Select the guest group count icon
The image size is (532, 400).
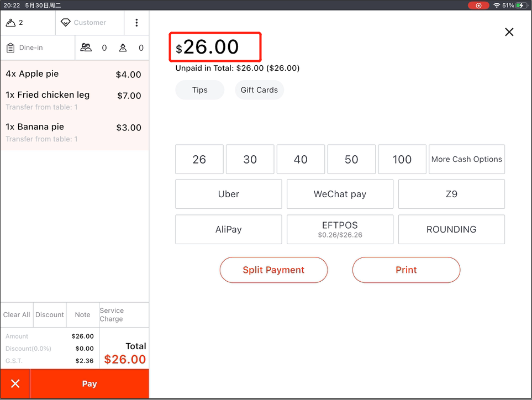pyautogui.click(x=86, y=48)
